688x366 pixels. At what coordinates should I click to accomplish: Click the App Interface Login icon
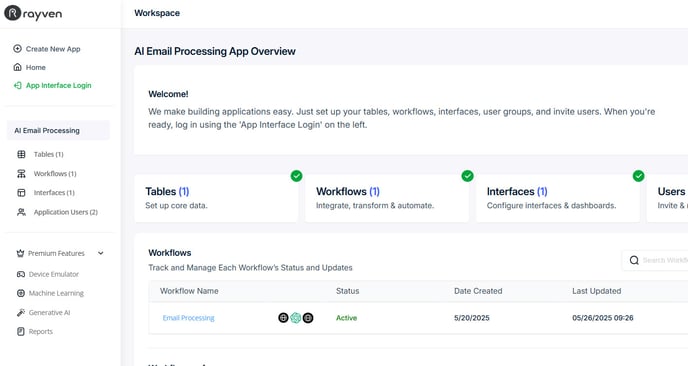pyautogui.click(x=18, y=86)
